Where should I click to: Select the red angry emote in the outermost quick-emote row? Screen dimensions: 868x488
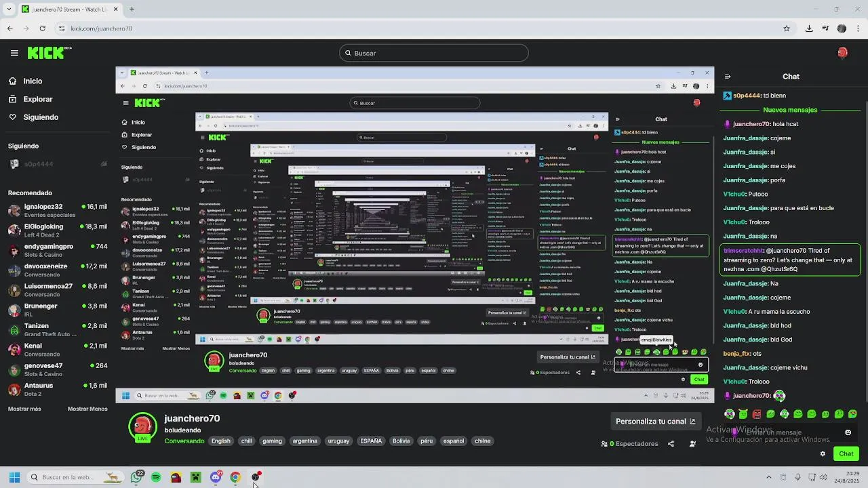pyautogui.click(x=757, y=414)
